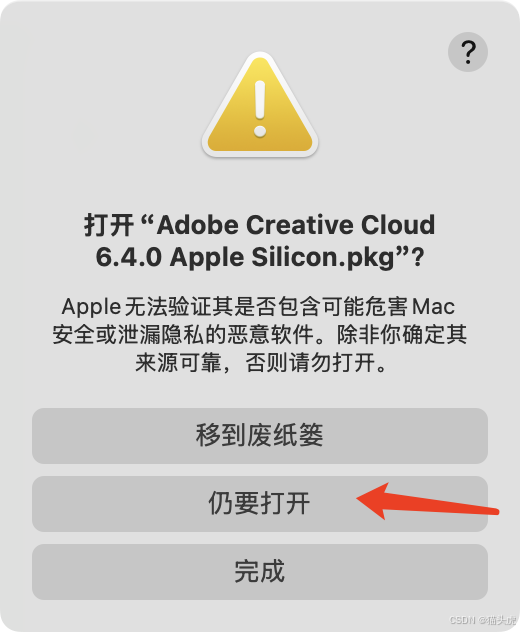
Task: Click the exclamation mark inside the warning icon
Action: 260,109
